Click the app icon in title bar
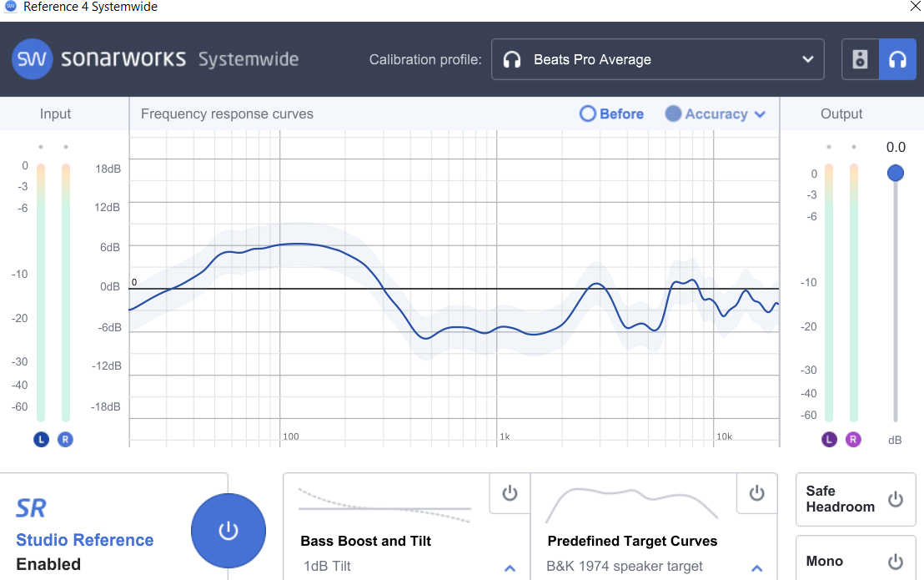Screen dimensions: 924x580 [x=10, y=7]
